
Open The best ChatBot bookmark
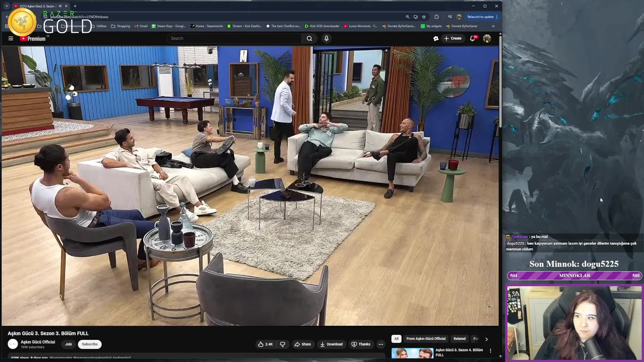(x=283, y=26)
